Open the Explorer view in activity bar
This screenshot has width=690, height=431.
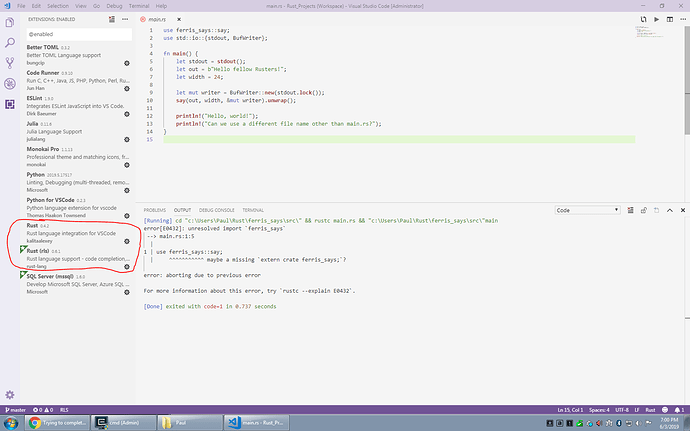click(10, 22)
